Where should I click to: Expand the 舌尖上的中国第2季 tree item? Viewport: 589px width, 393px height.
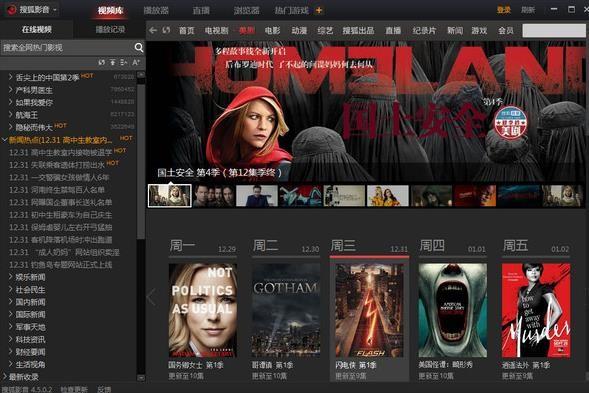coord(11,77)
